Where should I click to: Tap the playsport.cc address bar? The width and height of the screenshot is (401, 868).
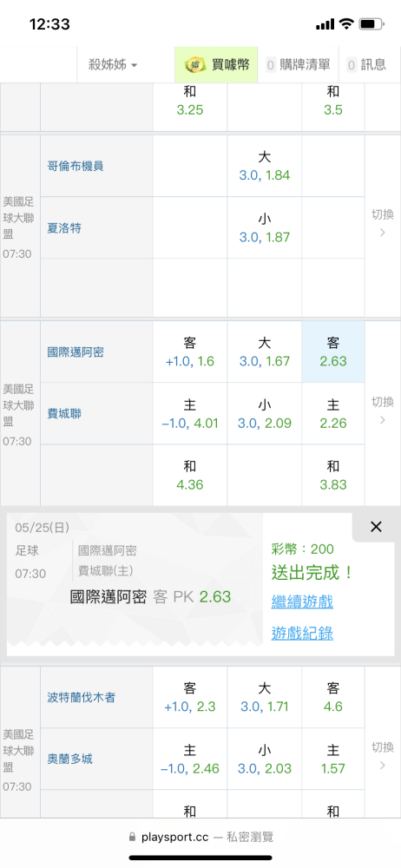200,837
